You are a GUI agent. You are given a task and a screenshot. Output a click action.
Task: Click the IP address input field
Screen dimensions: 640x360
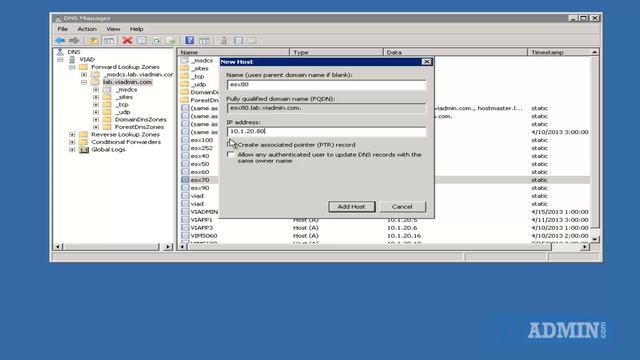(327, 131)
